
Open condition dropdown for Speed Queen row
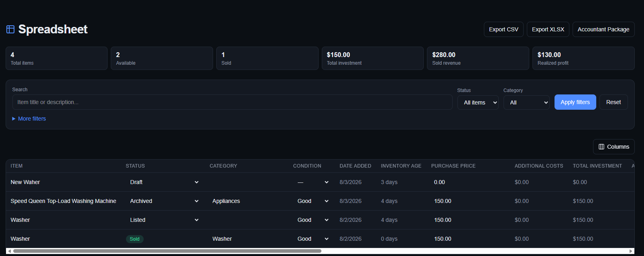(313, 201)
